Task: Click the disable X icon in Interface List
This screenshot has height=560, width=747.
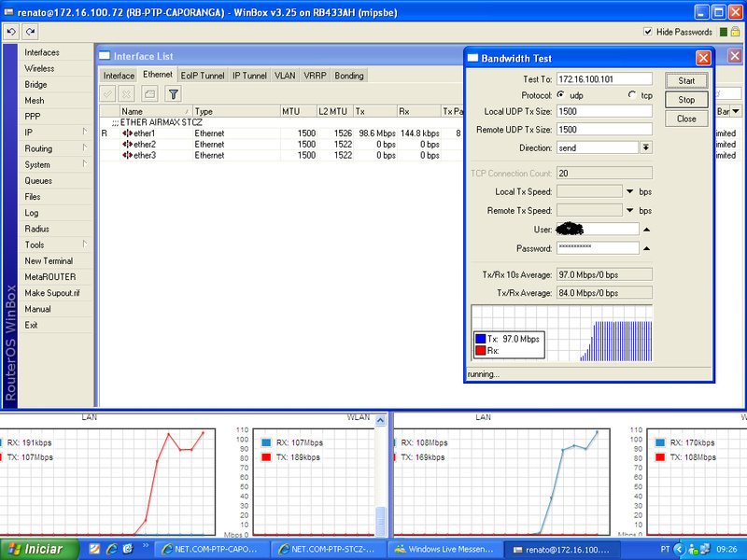Action: [126, 93]
